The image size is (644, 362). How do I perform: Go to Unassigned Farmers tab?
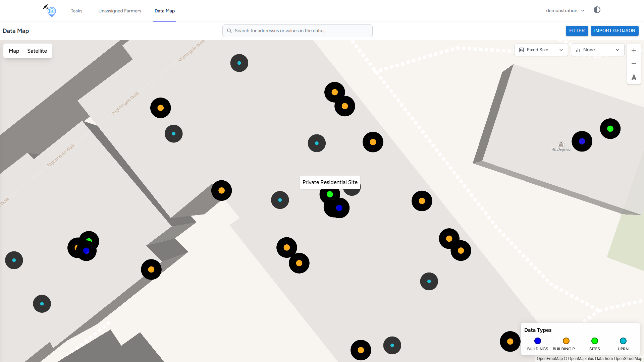[120, 11]
